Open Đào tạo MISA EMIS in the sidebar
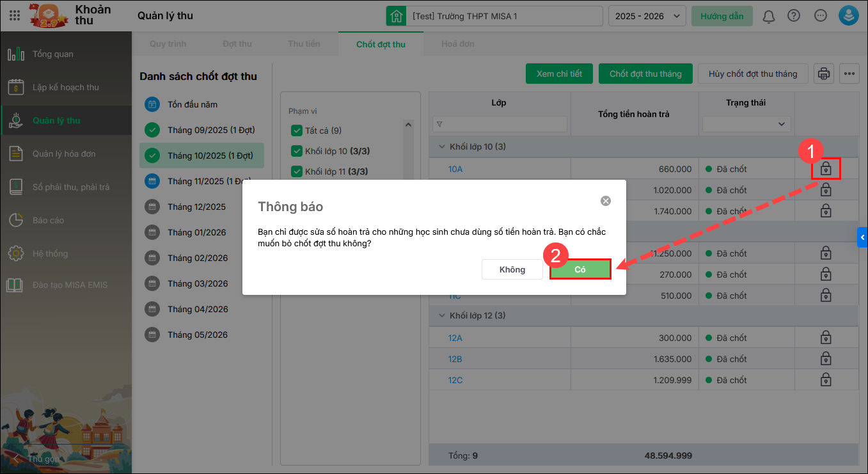Viewport: 868px width, 474px height. tap(66, 285)
